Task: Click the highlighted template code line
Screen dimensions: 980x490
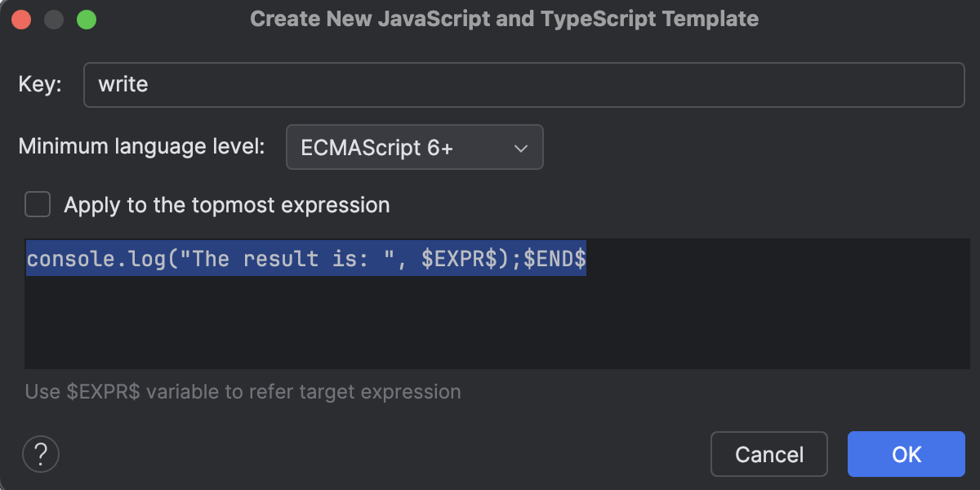Action: (x=305, y=259)
